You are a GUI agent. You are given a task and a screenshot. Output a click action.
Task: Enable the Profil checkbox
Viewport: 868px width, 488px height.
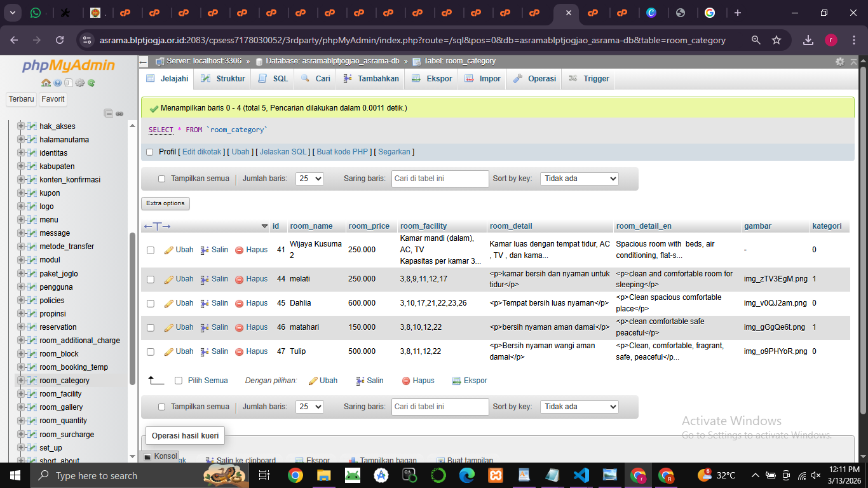click(150, 152)
